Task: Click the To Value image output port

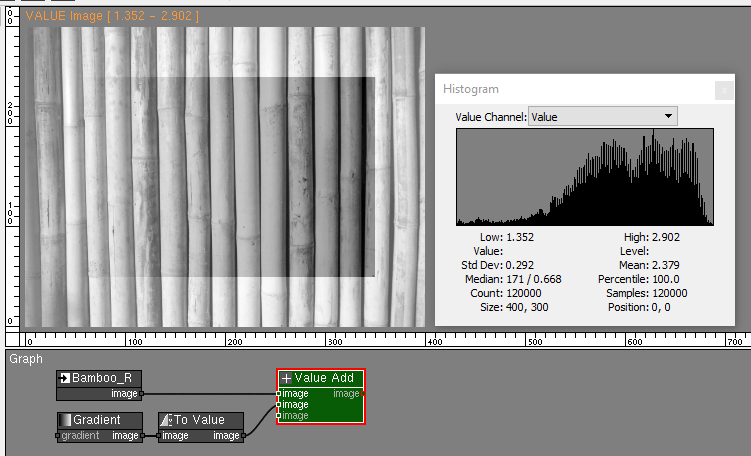Action: pos(242,436)
